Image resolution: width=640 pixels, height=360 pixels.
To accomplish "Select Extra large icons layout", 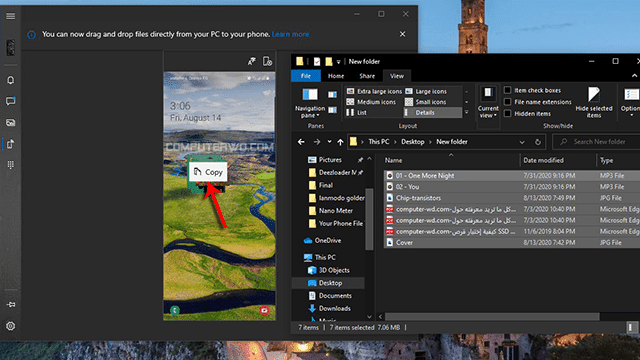I will 374,91.
